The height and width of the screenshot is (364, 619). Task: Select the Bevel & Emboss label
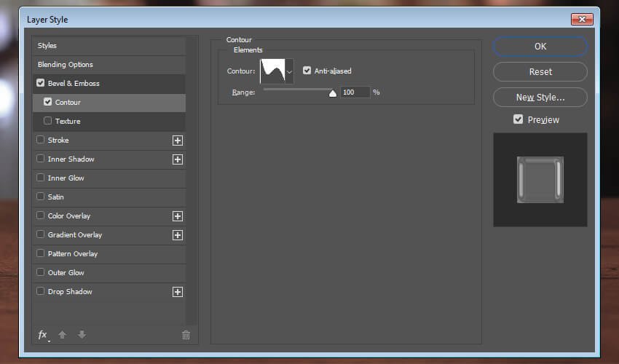(74, 83)
